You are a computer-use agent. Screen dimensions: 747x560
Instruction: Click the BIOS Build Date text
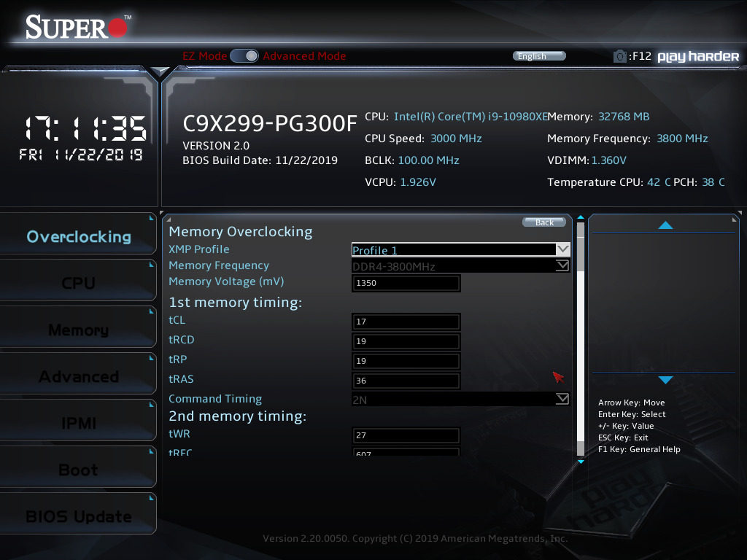260,160
